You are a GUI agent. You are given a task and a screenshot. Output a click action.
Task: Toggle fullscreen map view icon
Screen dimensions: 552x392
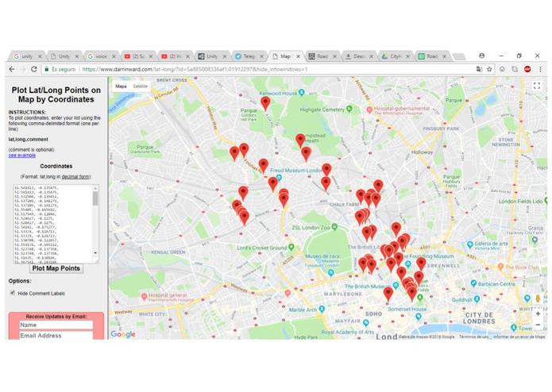(536, 86)
